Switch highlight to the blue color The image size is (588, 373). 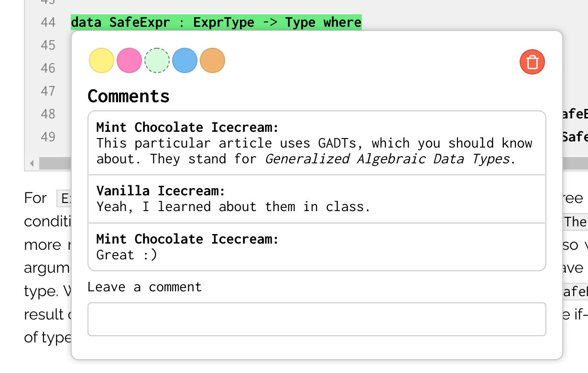click(x=185, y=61)
